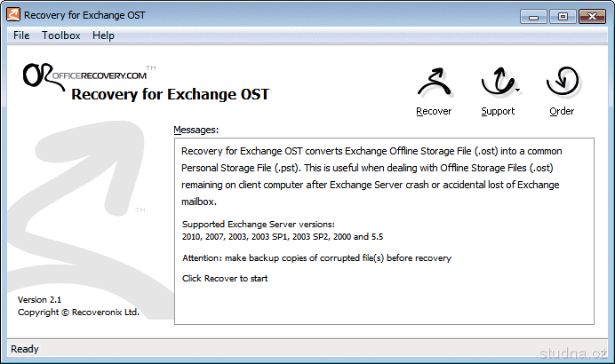Open the Toolbox menu
This screenshot has height=364, width=615.
coord(61,36)
